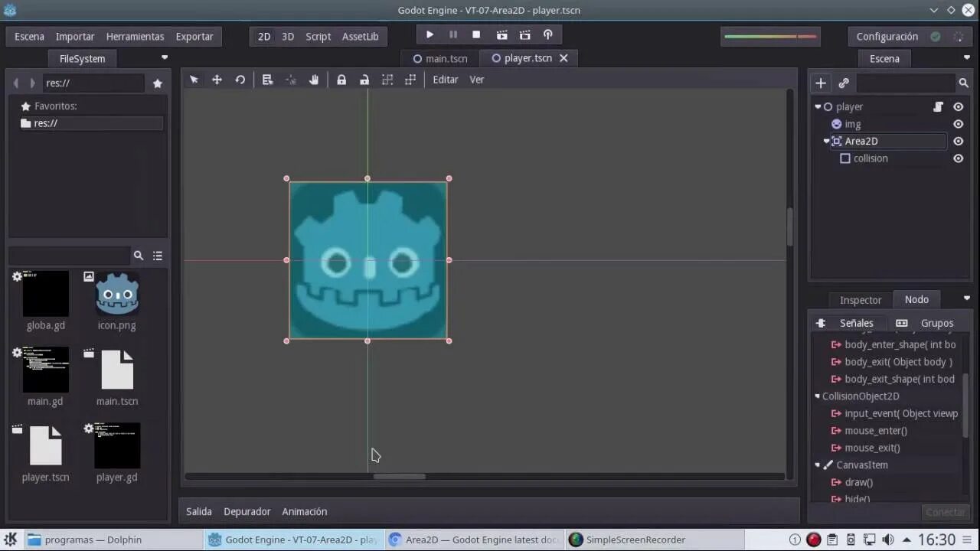This screenshot has width=980, height=551.
Task: Click the list select tool icon
Action: coord(267,80)
